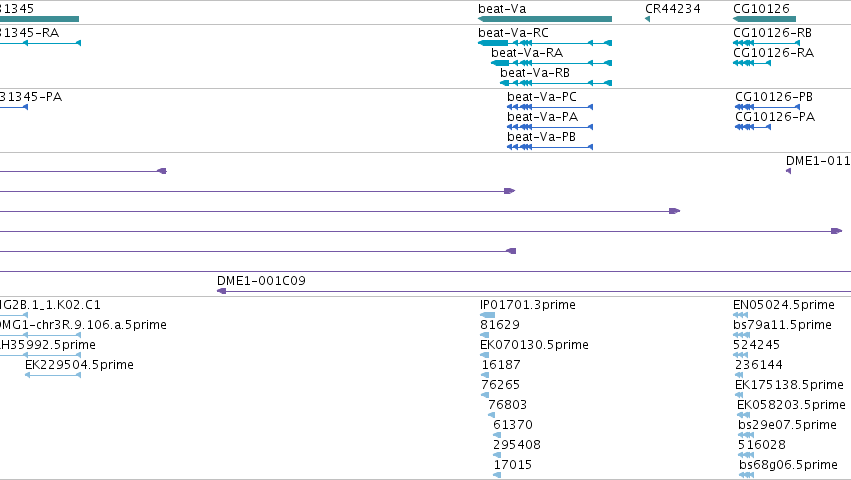851x480 pixels.
Task: Click the H35992.5prime EST label
Action: [48, 345]
